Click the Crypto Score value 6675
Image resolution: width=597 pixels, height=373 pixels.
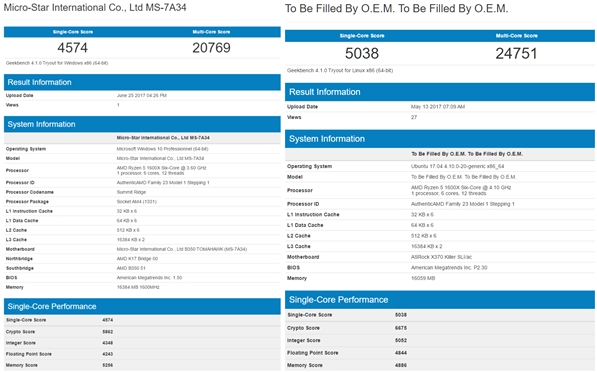[401, 328]
